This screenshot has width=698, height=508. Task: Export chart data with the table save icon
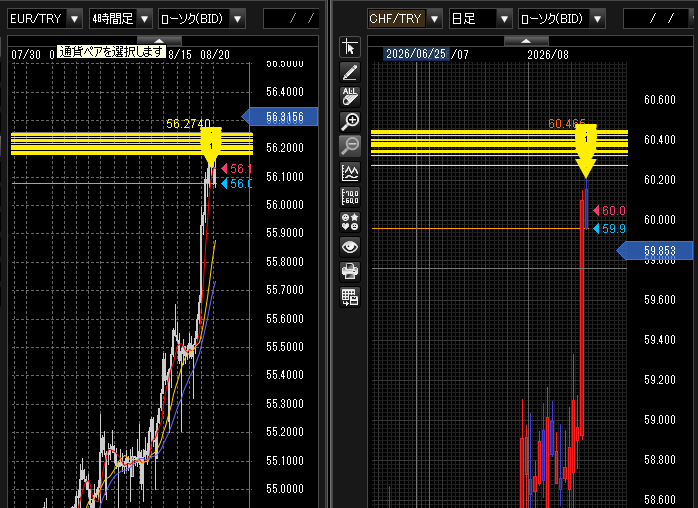[350, 297]
